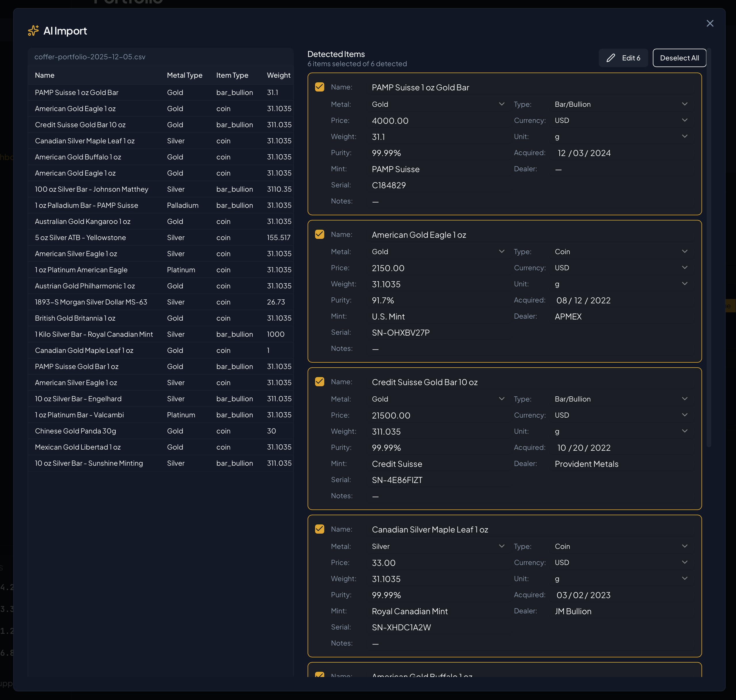Edit the Price field showing 4000.00
The width and height of the screenshot is (736, 700).
click(x=390, y=121)
